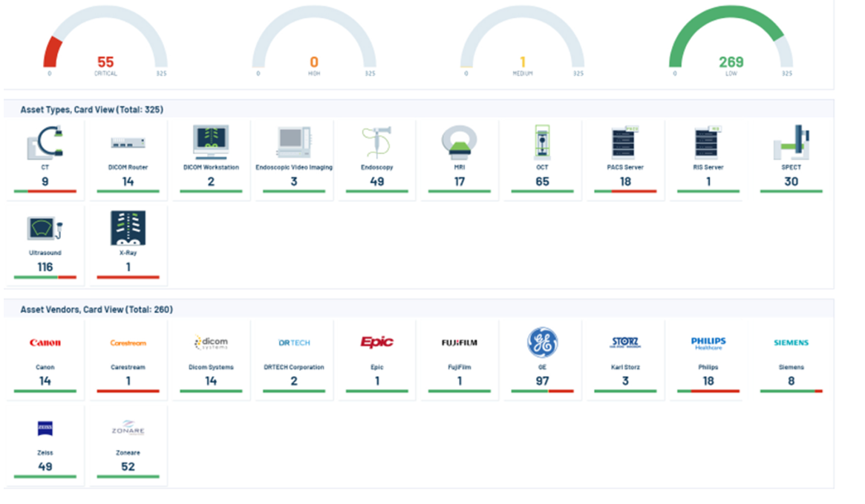Click the Siemens vendor logo
This screenshot has height=504, width=865.
[x=791, y=342]
